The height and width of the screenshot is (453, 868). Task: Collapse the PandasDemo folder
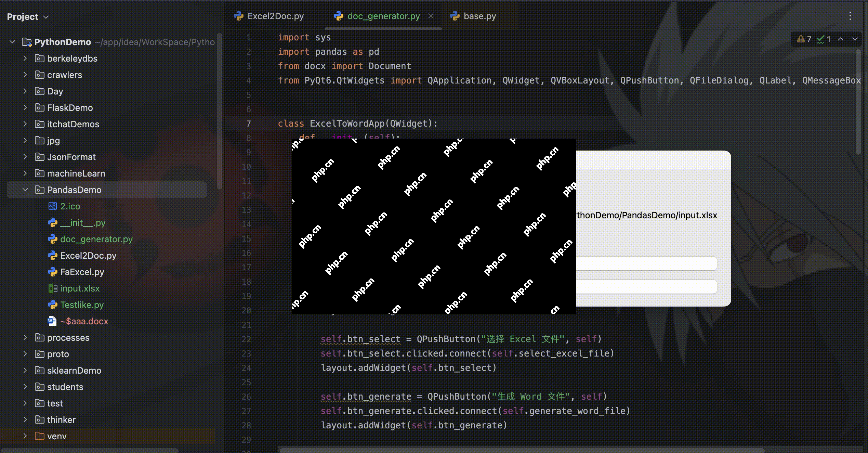(x=25, y=190)
